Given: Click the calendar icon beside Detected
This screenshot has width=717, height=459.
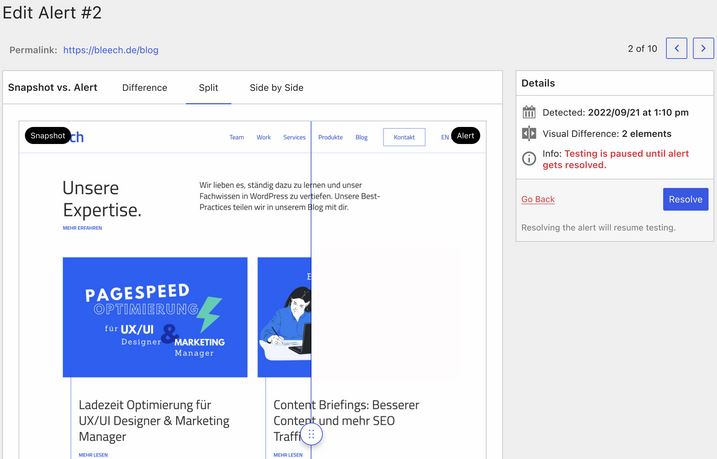Looking at the screenshot, I should pyautogui.click(x=529, y=112).
